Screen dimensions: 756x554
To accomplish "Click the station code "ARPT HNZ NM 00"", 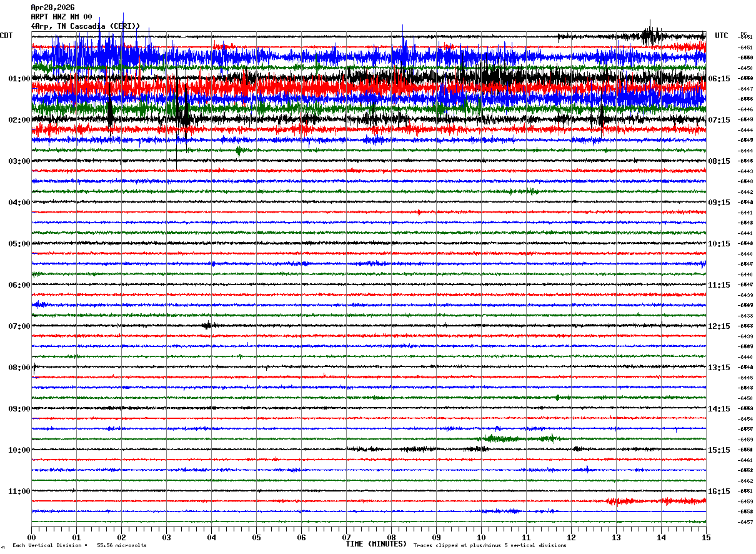I will coord(61,17).
